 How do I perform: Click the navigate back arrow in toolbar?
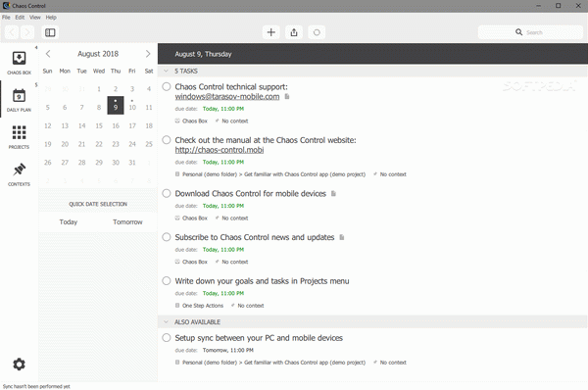12,32
